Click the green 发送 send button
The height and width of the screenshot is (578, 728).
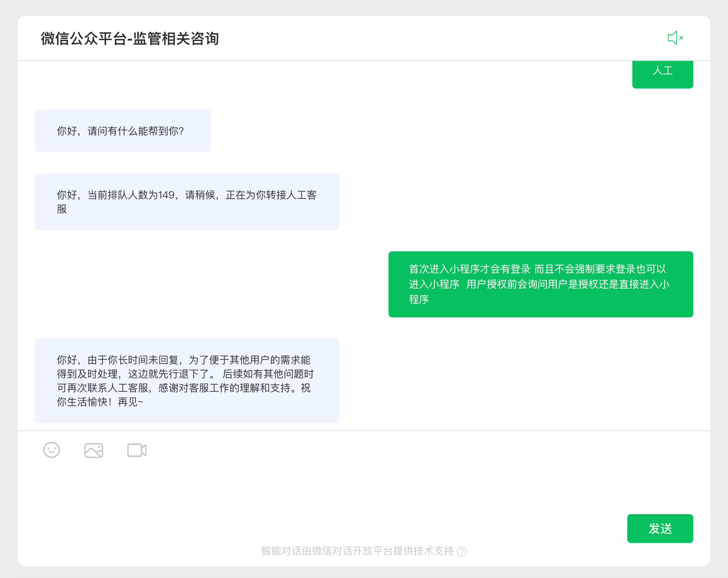click(660, 528)
